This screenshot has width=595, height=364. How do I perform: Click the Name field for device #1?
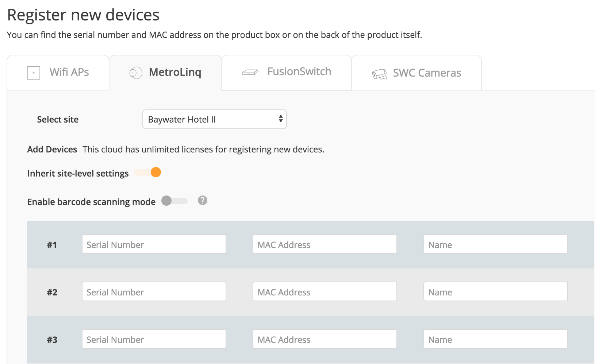tap(495, 244)
